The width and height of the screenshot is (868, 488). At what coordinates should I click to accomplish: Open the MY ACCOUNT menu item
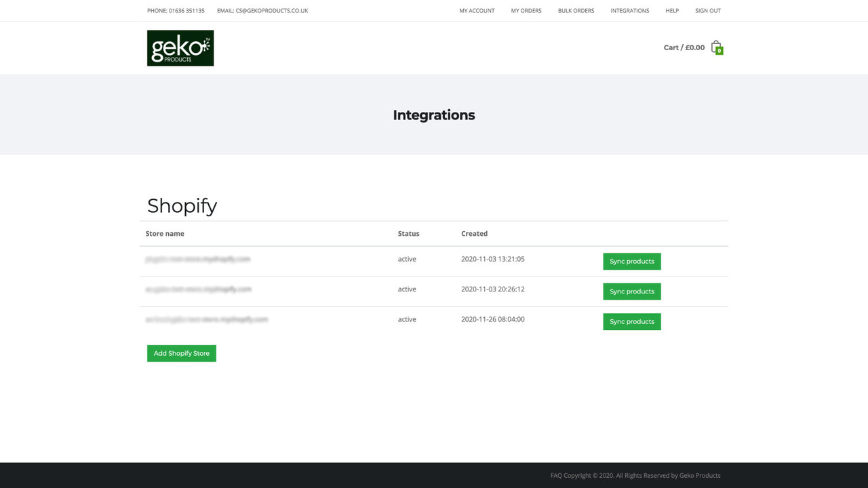coord(477,10)
